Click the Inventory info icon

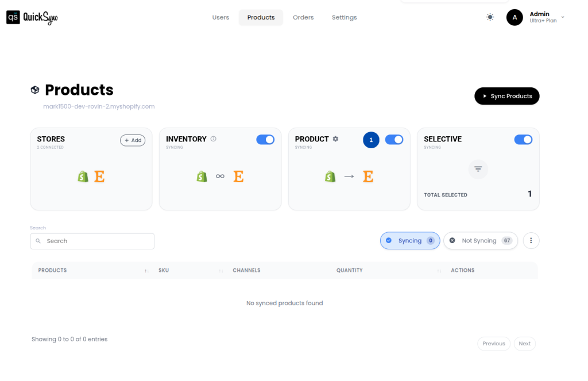[212, 138]
